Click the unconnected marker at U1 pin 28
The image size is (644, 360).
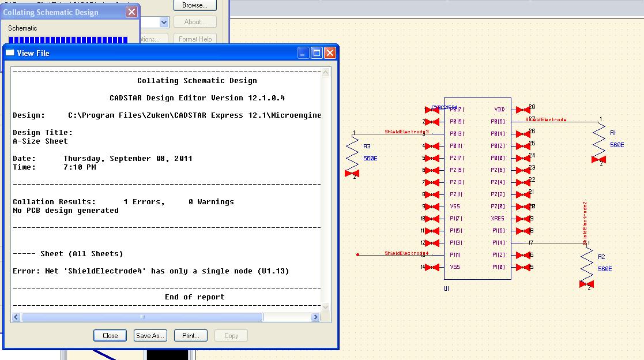pos(523,110)
